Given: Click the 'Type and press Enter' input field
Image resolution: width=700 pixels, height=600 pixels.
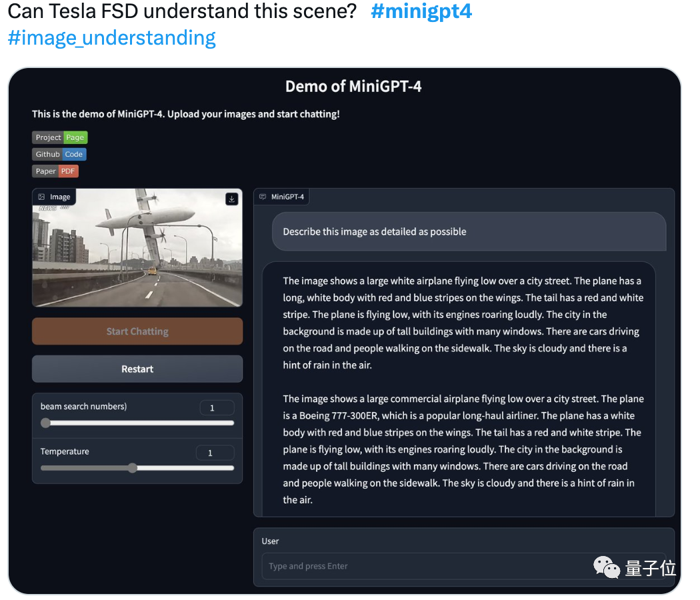Looking at the screenshot, I should click(464, 566).
